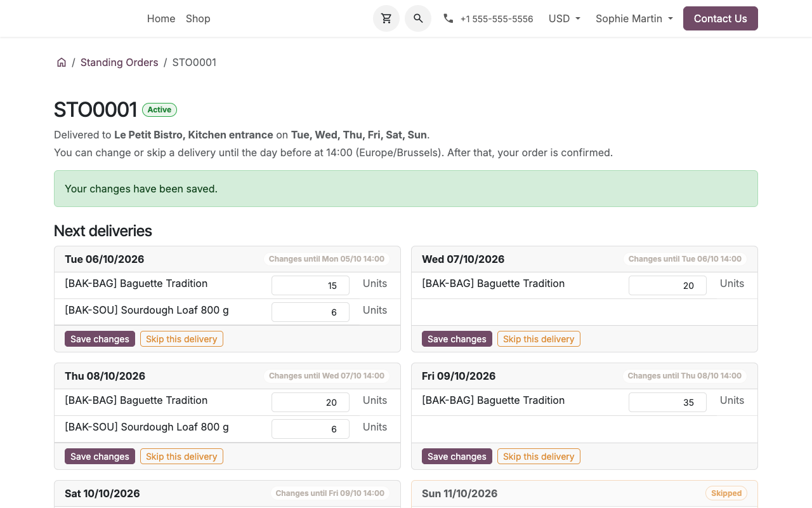Edit Tuesday Baguette Tradition quantity field

pos(310,286)
